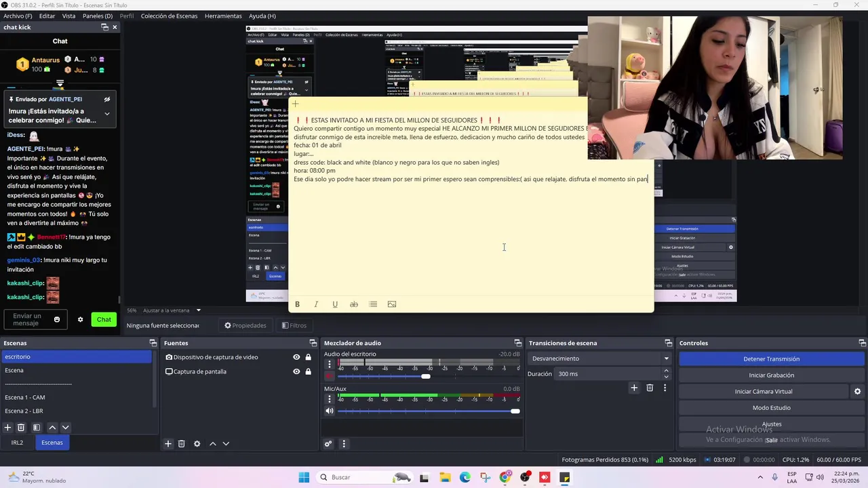Screen dimensions: 868x488
Task: Unlock Captura de pantalla source
Action: (309, 371)
